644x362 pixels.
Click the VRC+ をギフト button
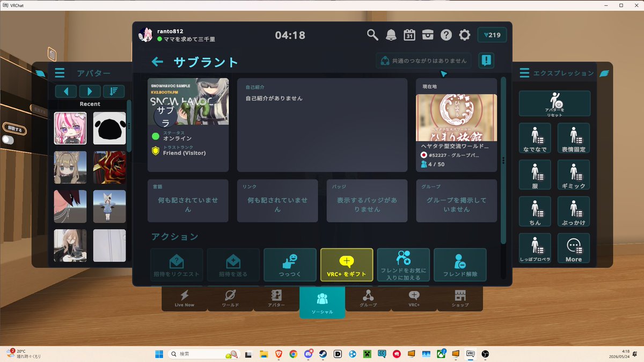coord(347,265)
